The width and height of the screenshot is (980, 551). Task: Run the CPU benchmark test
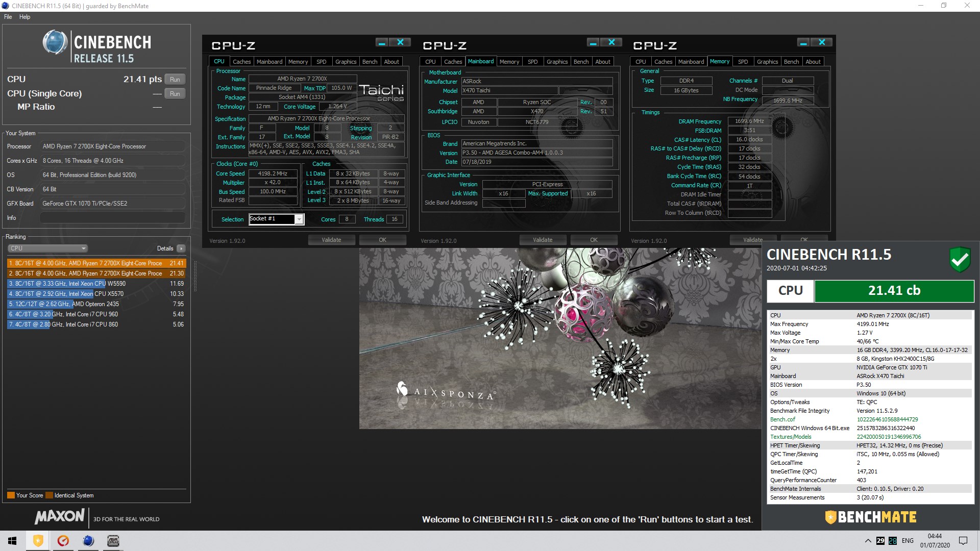coord(175,79)
